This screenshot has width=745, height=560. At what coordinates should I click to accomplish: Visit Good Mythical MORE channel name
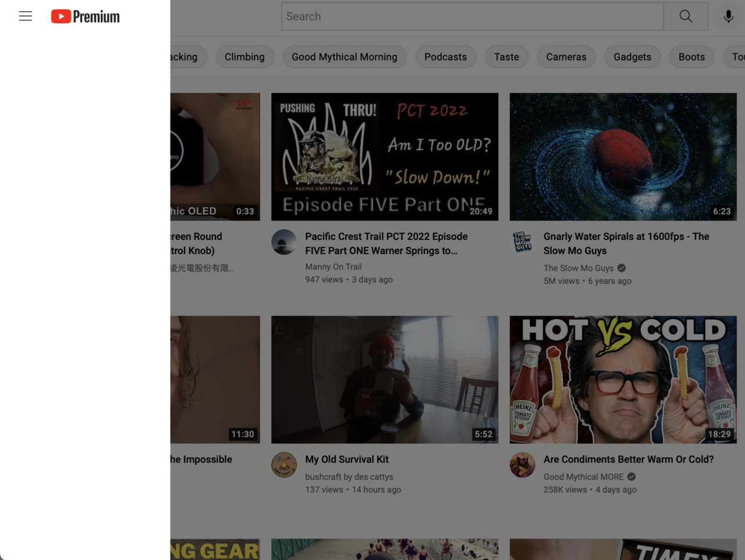click(583, 477)
